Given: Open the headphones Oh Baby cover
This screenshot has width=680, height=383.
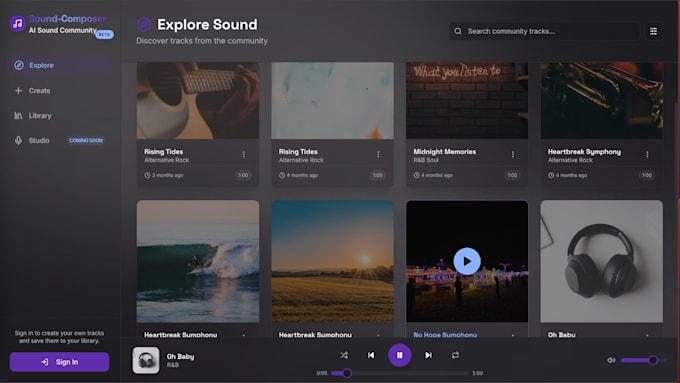Looking at the screenshot, I should point(602,261).
